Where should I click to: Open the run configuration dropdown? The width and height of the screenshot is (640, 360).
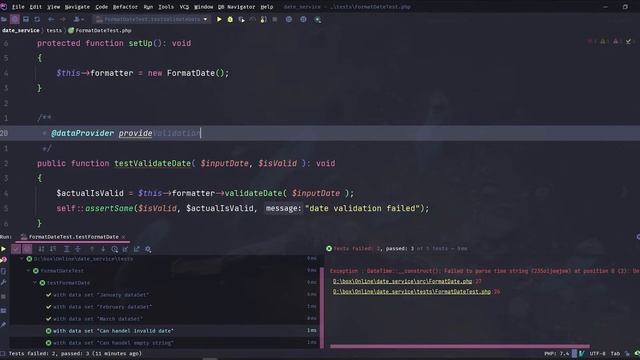tap(152, 19)
